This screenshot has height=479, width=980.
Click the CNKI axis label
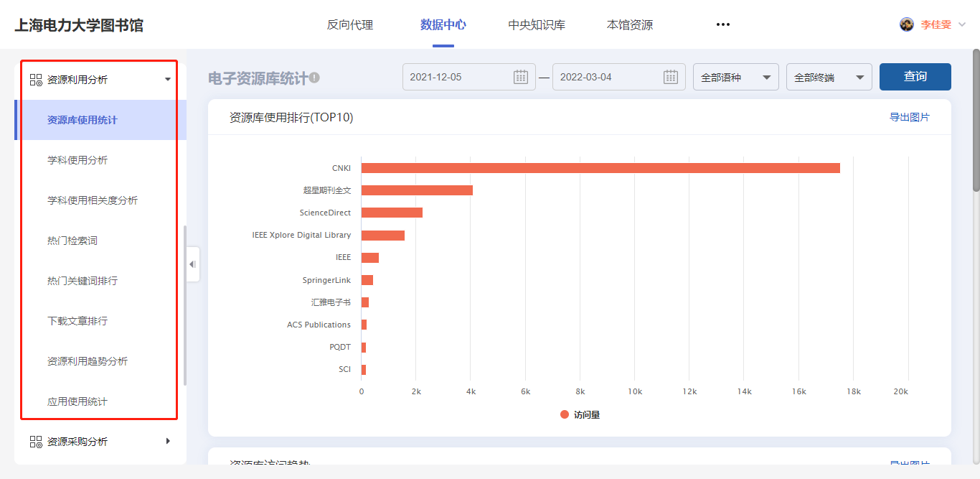coord(341,168)
